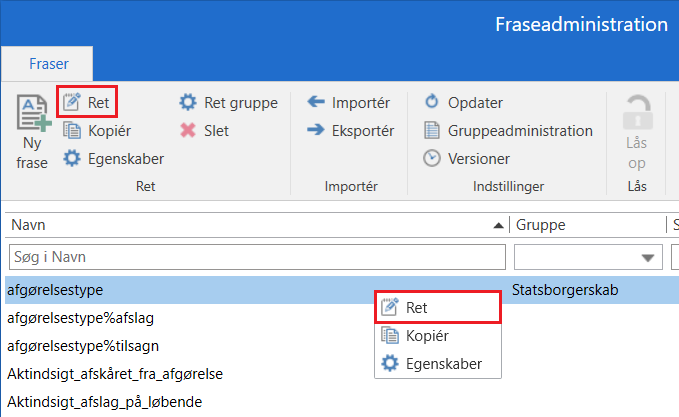Click Ret in the ribbon
Viewport: 679px width, 417px height.
(x=87, y=102)
